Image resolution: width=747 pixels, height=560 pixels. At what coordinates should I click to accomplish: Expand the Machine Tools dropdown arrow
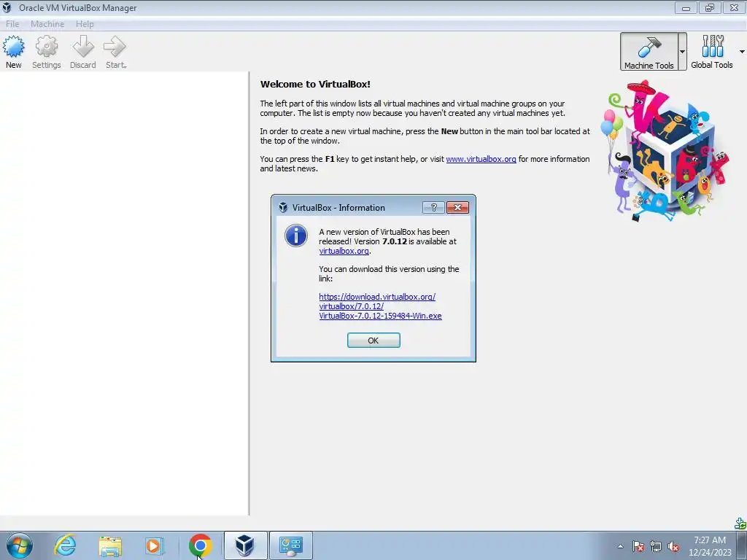click(x=682, y=52)
